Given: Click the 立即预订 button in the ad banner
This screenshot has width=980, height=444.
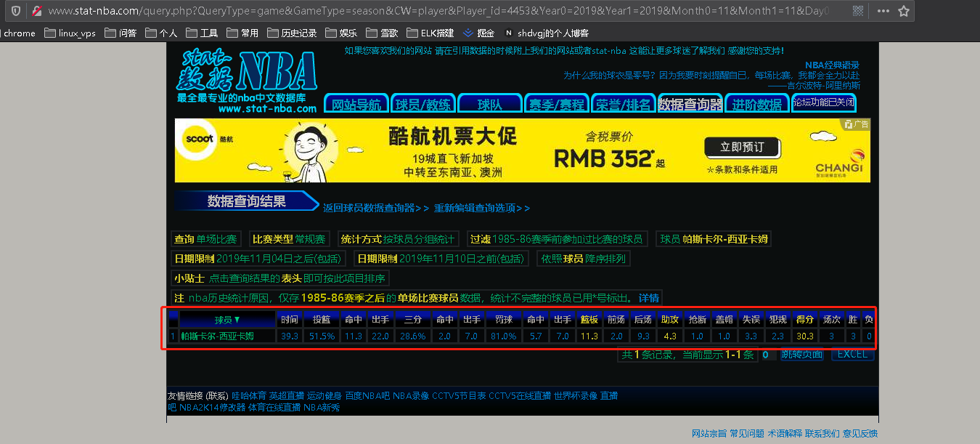Looking at the screenshot, I should 742,148.
